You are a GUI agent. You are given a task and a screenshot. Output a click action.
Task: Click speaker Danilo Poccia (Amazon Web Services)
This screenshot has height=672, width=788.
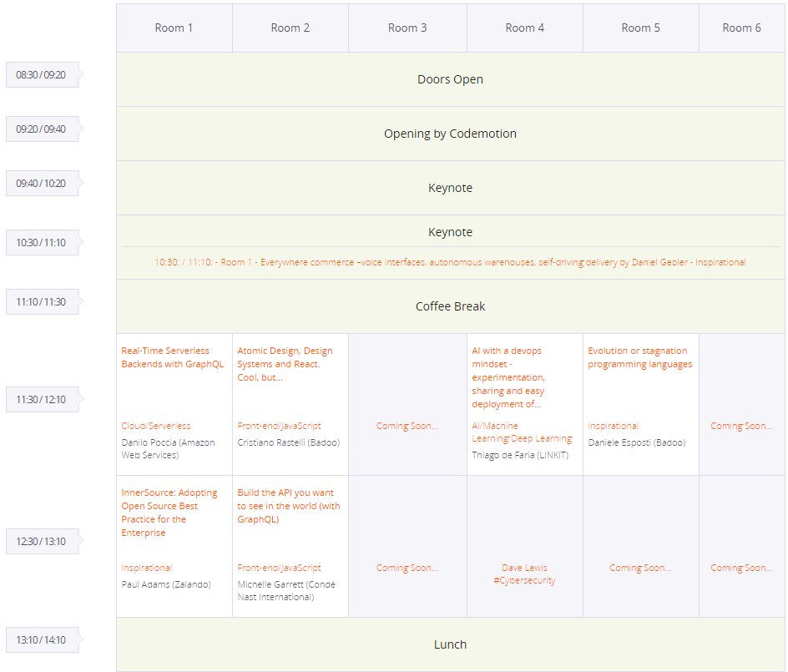[x=171, y=448]
